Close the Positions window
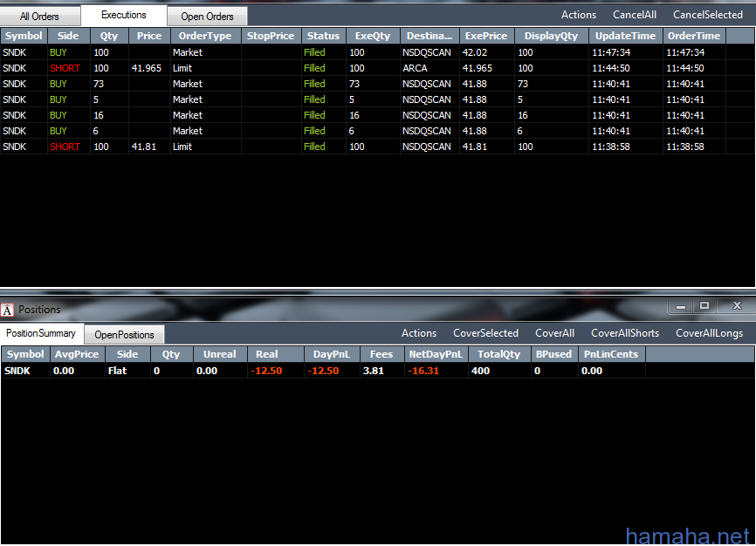This screenshot has width=756, height=546. [737, 306]
